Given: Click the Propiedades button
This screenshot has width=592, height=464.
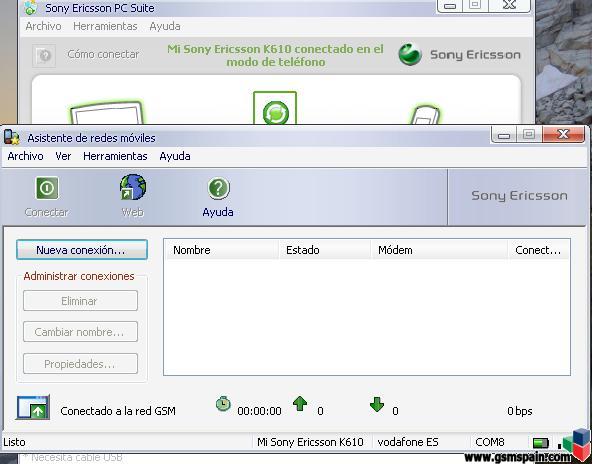Looking at the screenshot, I should click(x=80, y=364).
